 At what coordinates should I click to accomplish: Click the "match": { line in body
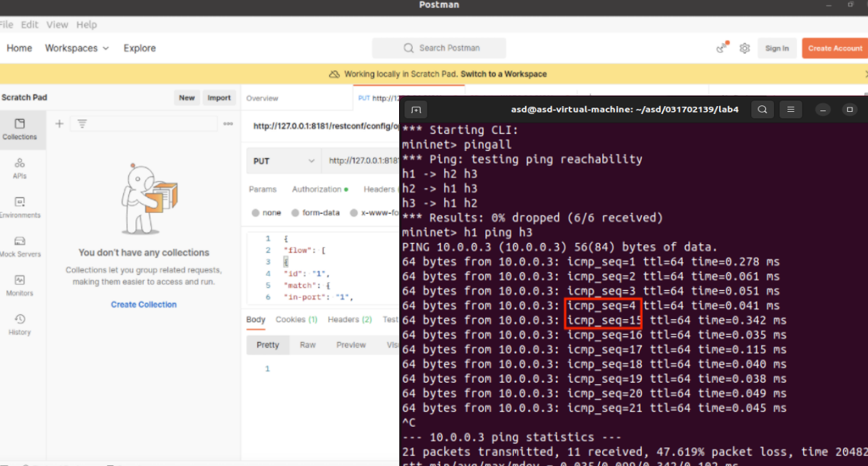tap(306, 285)
